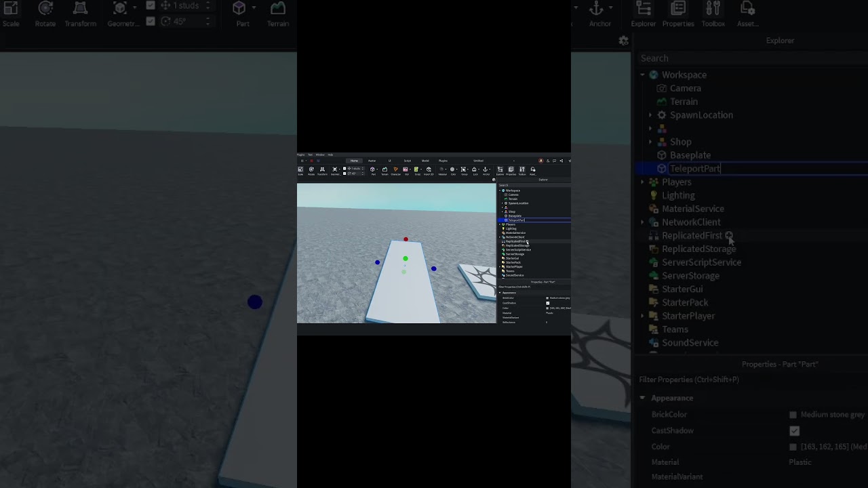The image size is (868, 488).
Task: Click the BrickColor swatch in the small Studio window
Action: click(x=547, y=298)
